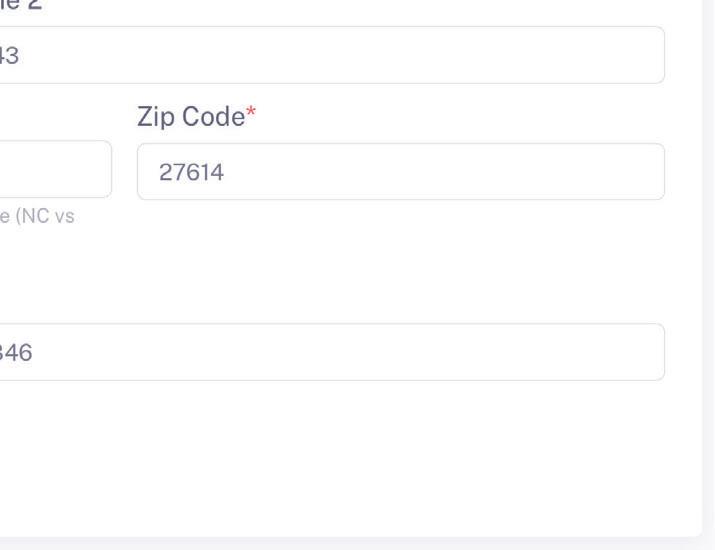715x550 pixels.
Task: Click the "(NC vs" helper text
Action: point(45,216)
